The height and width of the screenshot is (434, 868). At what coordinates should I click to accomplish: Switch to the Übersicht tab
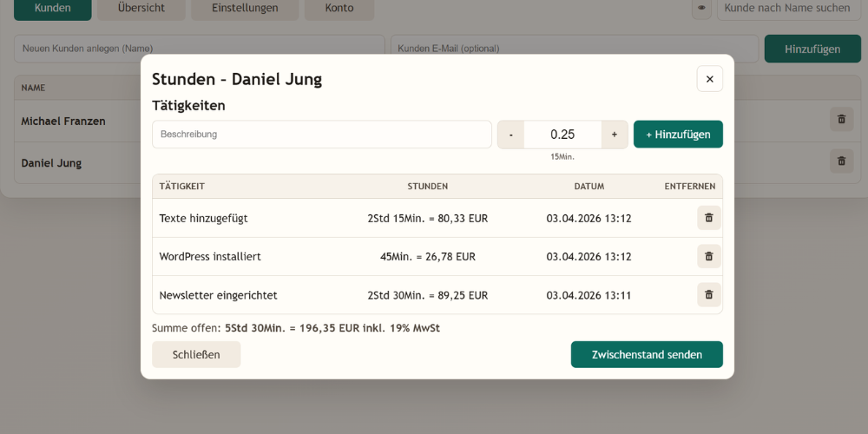point(141,9)
